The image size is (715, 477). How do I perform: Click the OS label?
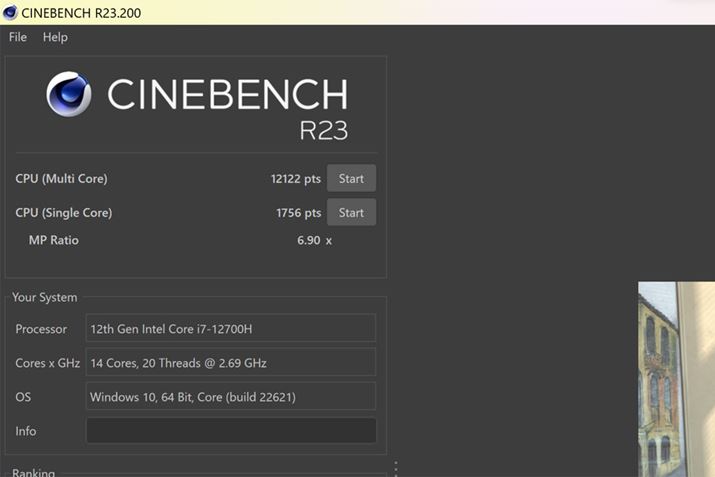click(x=23, y=397)
